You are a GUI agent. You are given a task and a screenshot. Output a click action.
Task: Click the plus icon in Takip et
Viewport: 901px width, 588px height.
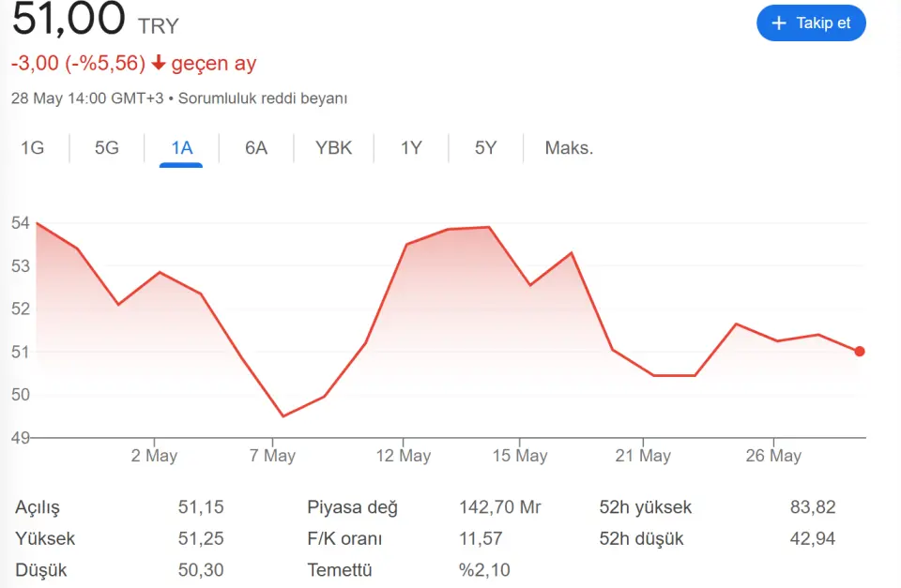[778, 23]
